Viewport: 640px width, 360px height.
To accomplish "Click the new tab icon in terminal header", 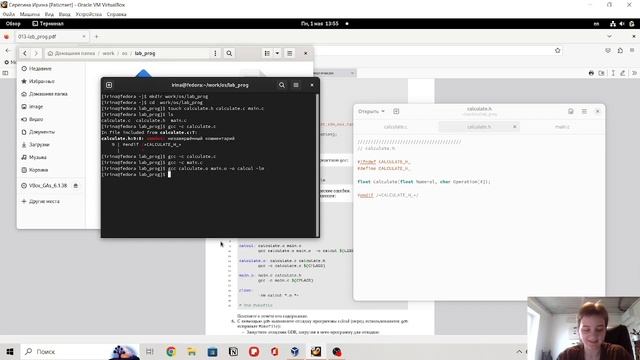I will coord(109,85).
